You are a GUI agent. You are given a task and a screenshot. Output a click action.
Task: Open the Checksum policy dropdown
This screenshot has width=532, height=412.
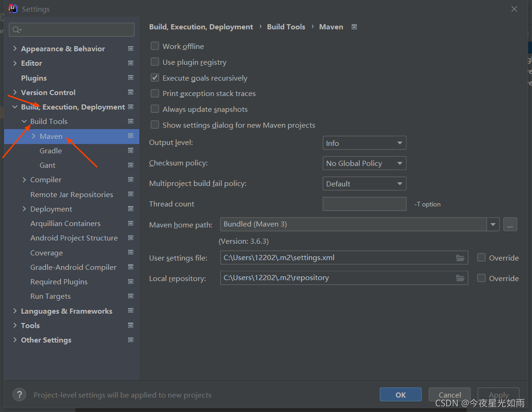pos(364,163)
